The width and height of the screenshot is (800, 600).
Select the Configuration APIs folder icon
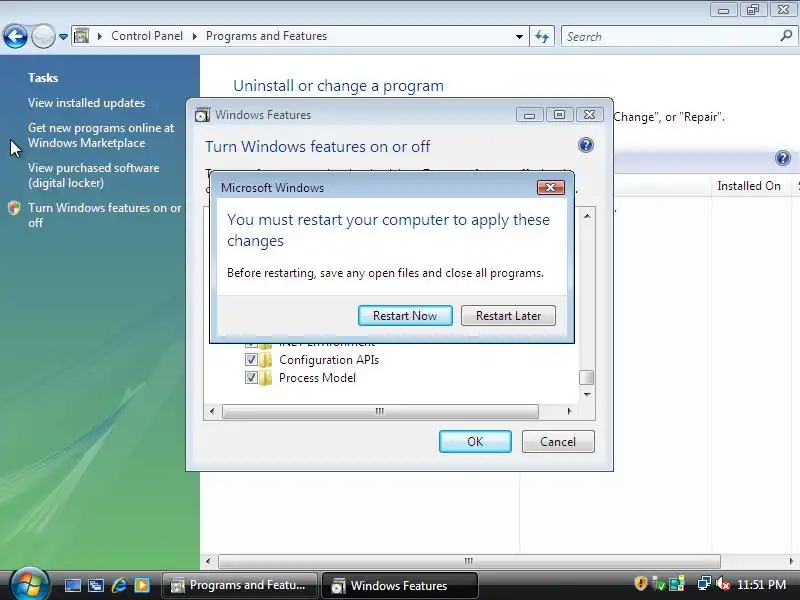pos(265,360)
